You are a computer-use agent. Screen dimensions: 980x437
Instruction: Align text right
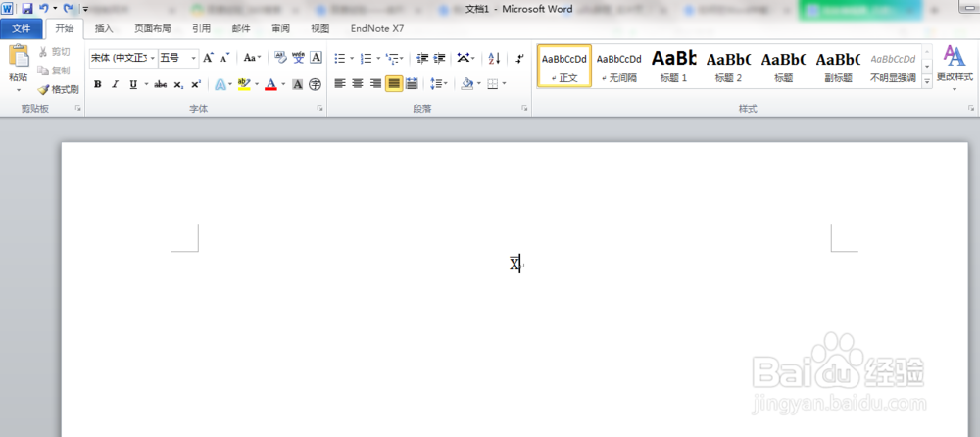(x=375, y=83)
